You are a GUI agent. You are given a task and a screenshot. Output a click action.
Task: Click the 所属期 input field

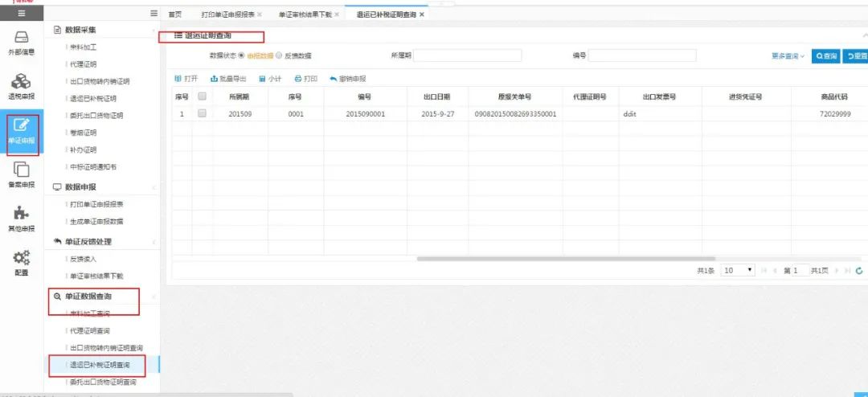[x=467, y=55]
